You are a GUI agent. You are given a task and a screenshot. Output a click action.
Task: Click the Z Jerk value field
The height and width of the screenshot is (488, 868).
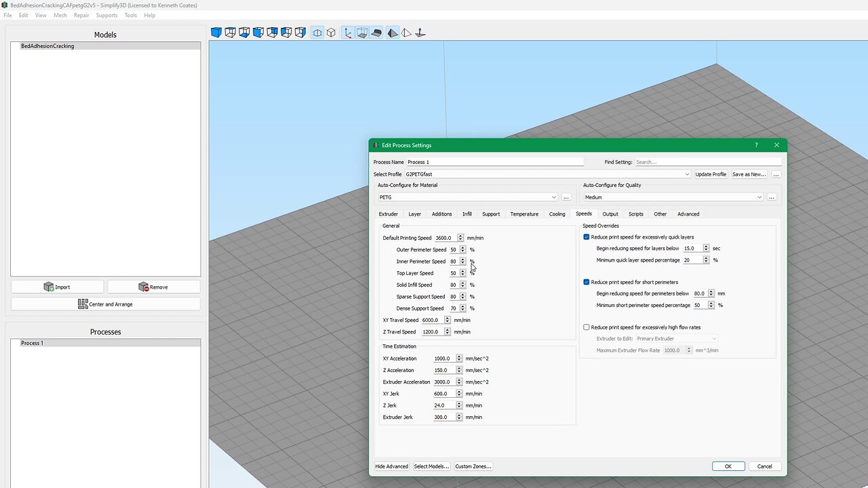(x=444, y=405)
